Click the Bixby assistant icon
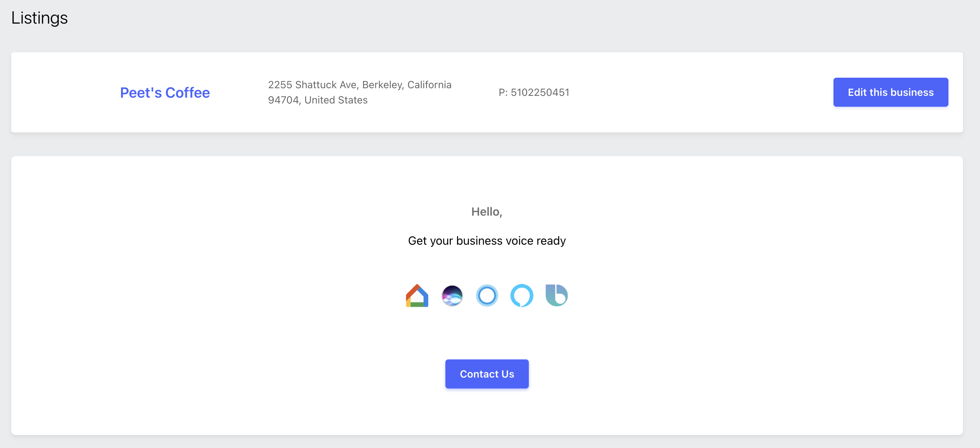Image resolution: width=980 pixels, height=448 pixels. (557, 295)
